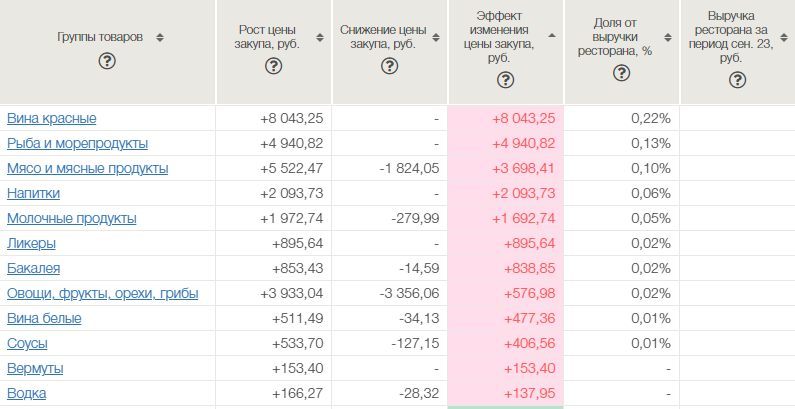The height and width of the screenshot is (409, 795).
Task: Sort by Снижение цены закупа arrows
Action: point(435,37)
